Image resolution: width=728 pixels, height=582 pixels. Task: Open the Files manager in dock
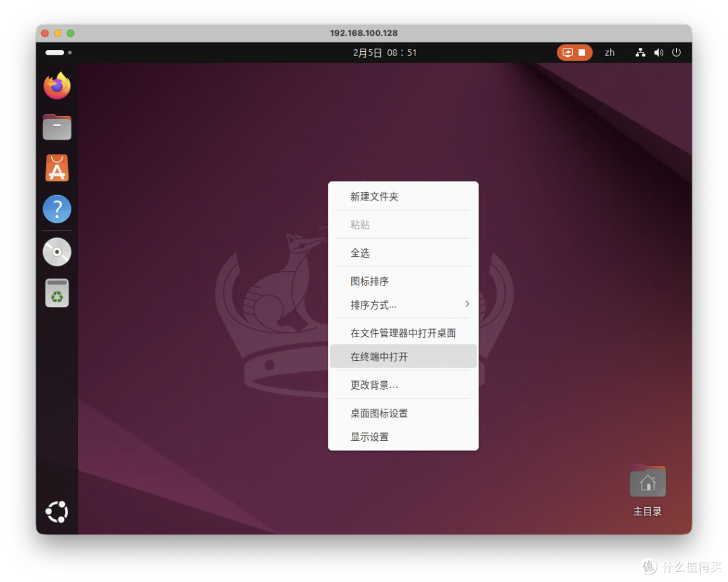coord(57,127)
